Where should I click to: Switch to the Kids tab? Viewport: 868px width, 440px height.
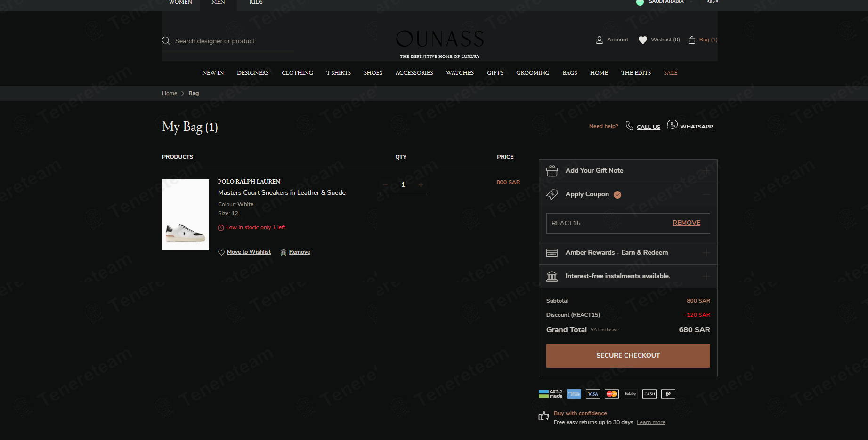pyautogui.click(x=256, y=2)
